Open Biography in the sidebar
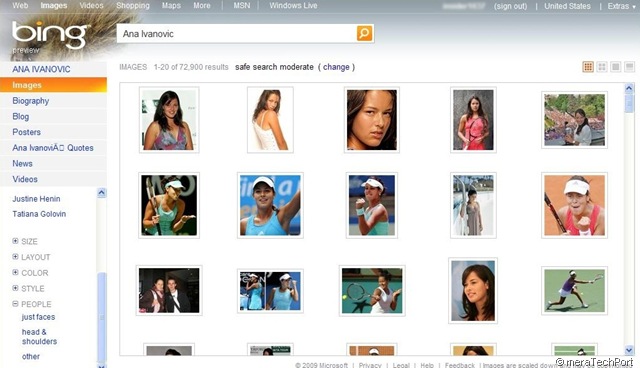This screenshot has width=640, height=368. click(31, 101)
